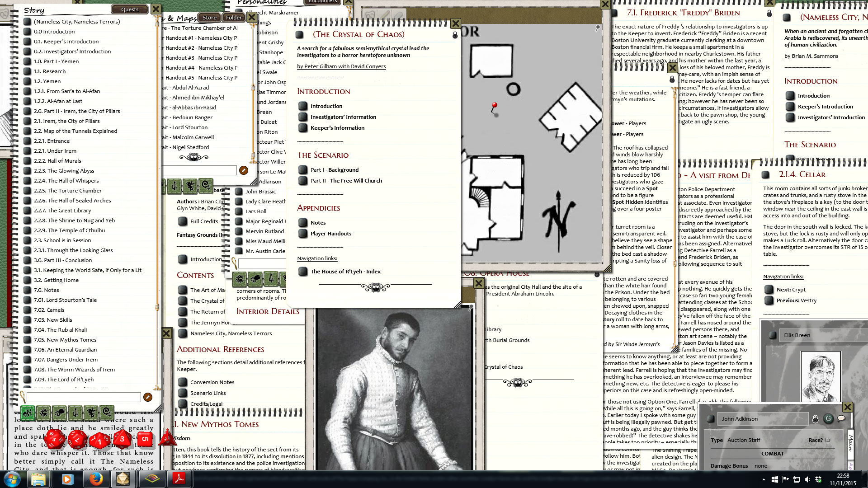Click the Quests button in Story window
This screenshot has width=868, height=488.
pos(130,9)
